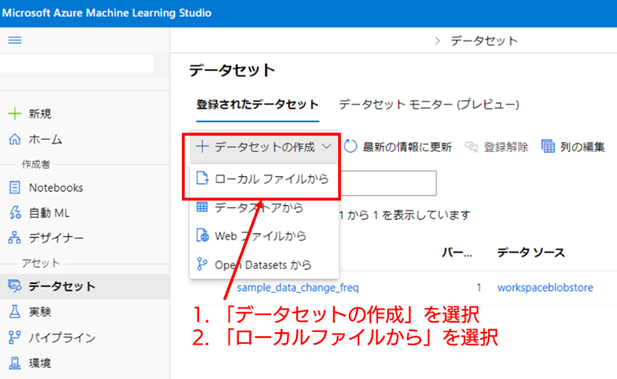Click the Microsoft Azure Machine Learning Studio title
Image resolution: width=617 pixels, height=379 pixels.
[107, 13]
